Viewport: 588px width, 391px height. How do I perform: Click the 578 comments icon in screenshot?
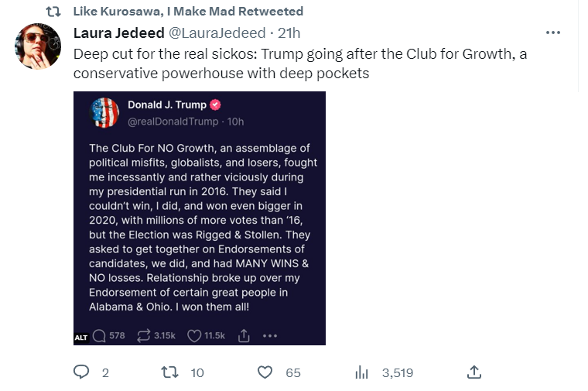click(x=100, y=336)
